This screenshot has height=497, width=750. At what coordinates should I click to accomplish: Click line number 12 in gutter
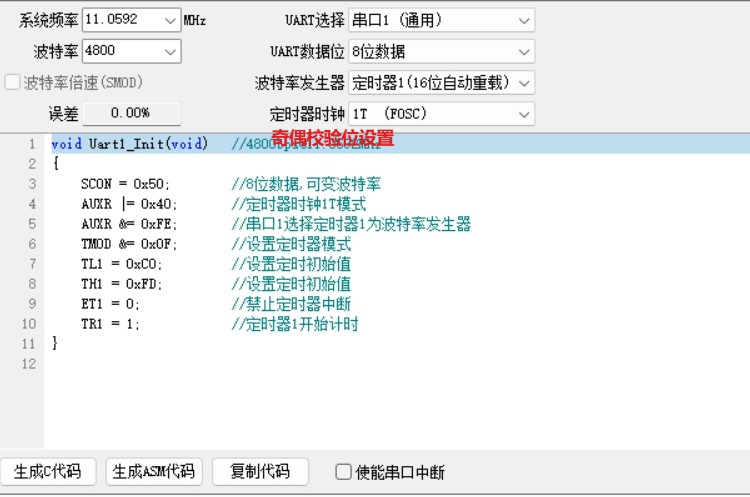pos(29,364)
